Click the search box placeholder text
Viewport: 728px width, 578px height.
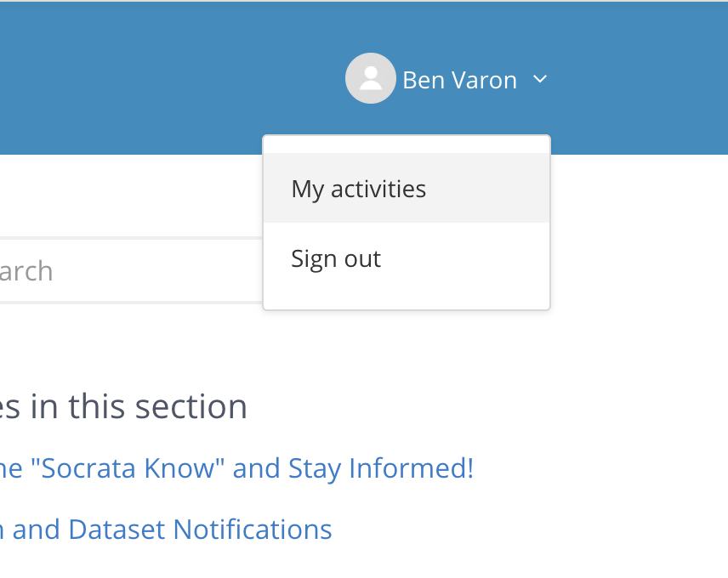pyautogui.click(x=26, y=271)
